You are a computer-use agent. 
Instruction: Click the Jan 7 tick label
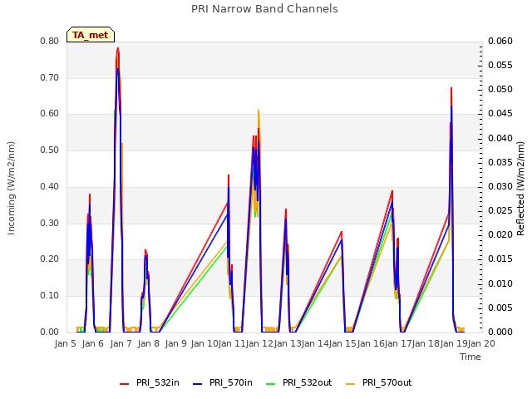[x=121, y=343]
